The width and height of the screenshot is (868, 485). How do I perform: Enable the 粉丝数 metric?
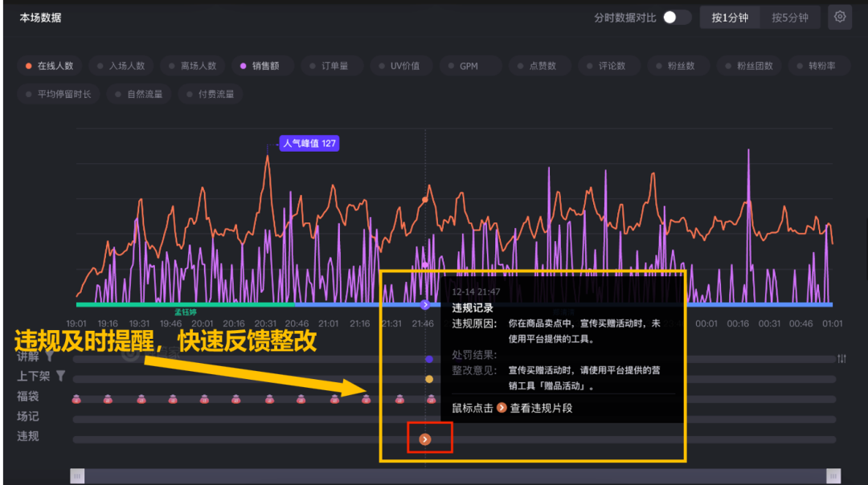[678, 66]
